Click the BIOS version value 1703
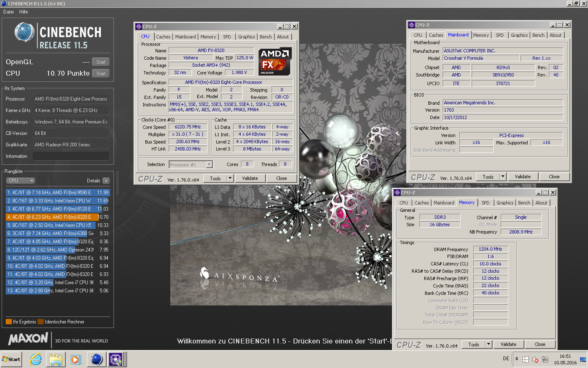 (503, 110)
